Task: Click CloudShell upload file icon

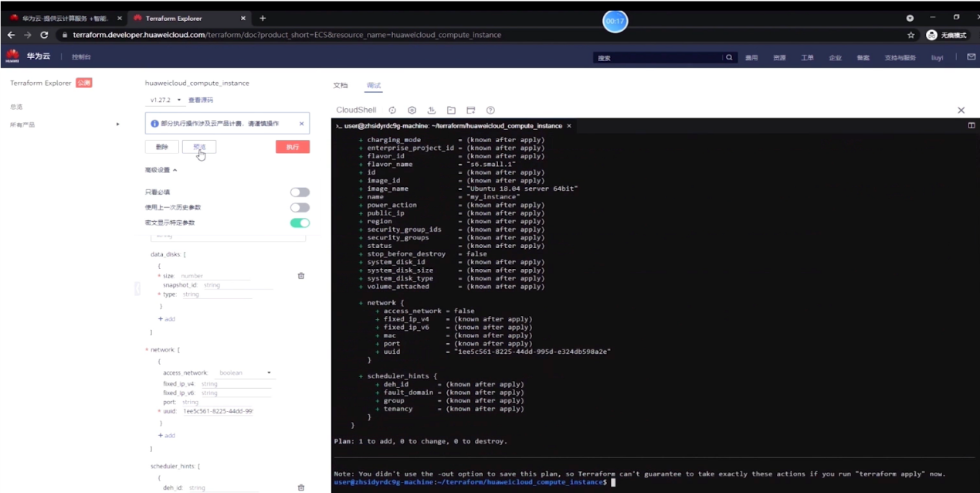Action: coord(432,110)
